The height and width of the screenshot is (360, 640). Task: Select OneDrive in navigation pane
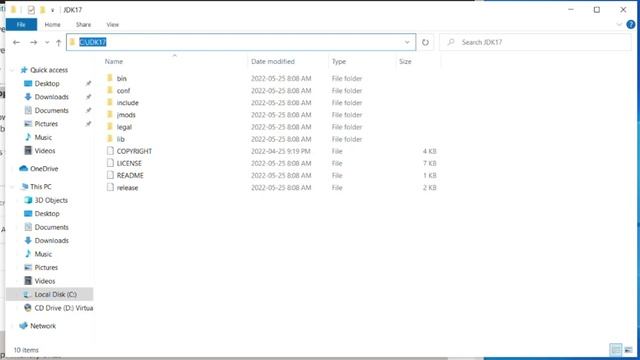click(44, 169)
